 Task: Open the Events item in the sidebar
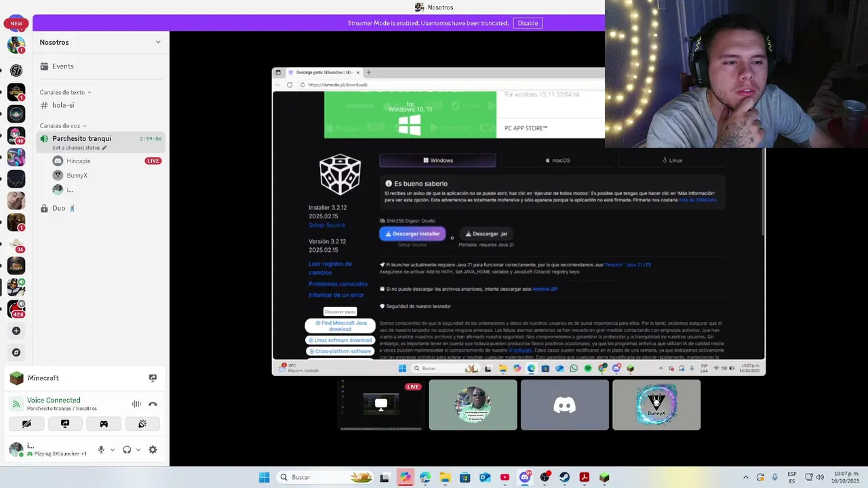click(x=101, y=66)
